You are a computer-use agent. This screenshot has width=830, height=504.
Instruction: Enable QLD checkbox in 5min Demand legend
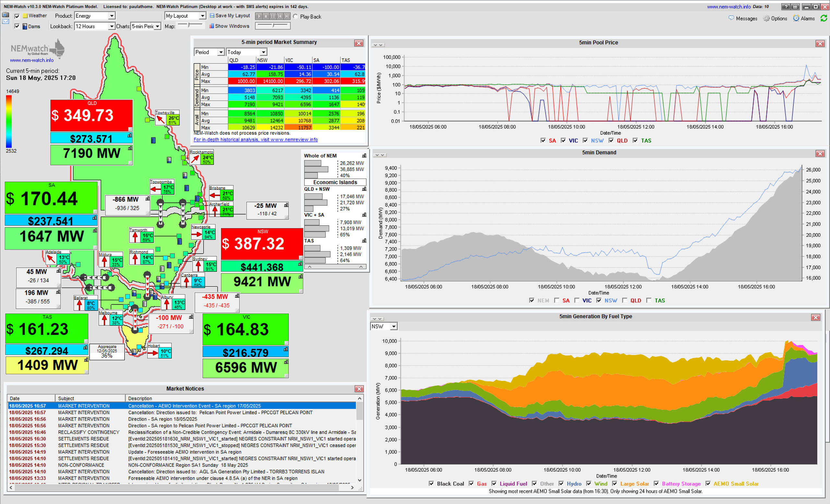click(624, 300)
